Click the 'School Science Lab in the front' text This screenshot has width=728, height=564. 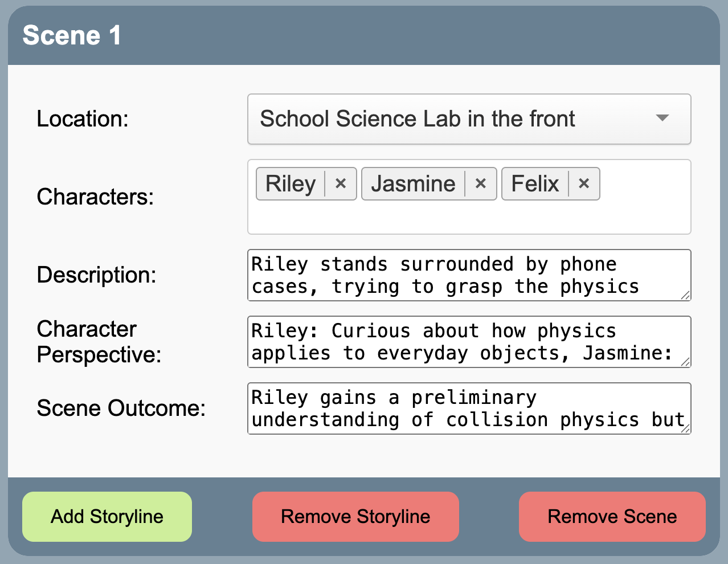click(417, 118)
